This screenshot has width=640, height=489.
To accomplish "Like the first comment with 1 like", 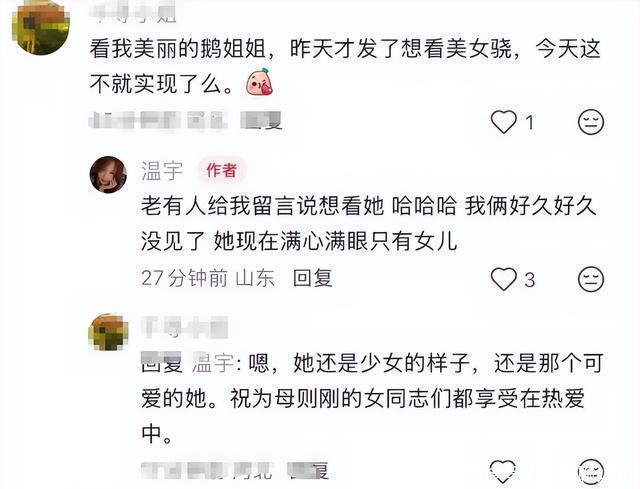I will pyautogui.click(x=503, y=122).
